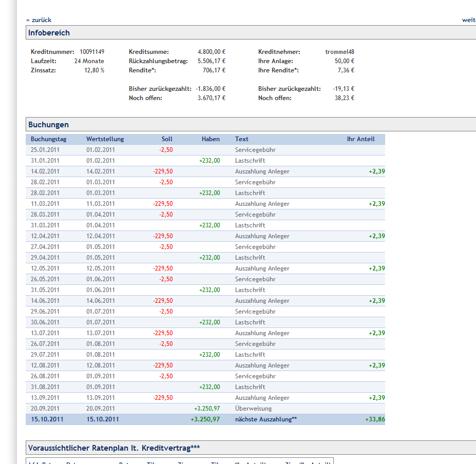Select the Ihr Anteil column header
The height and width of the screenshot is (464, 476).
point(360,139)
